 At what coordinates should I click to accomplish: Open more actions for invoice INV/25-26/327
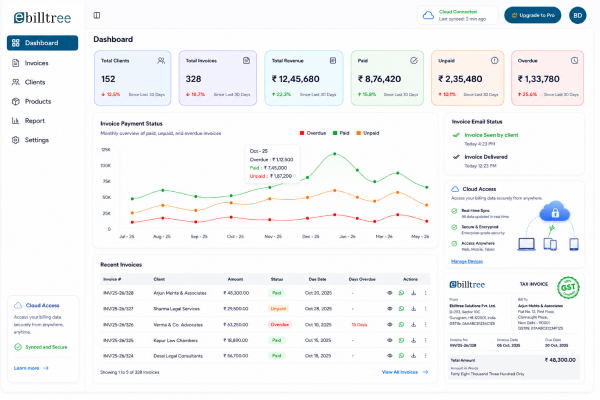click(426, 309)
